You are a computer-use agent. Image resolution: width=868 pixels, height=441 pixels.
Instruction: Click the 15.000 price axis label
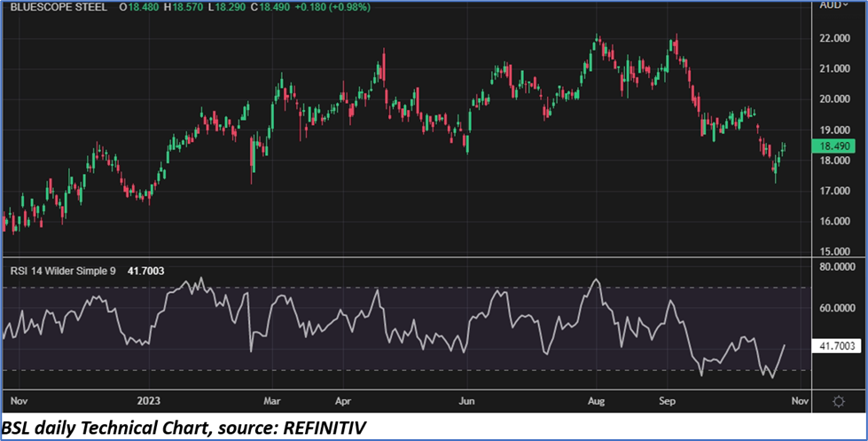835,251
